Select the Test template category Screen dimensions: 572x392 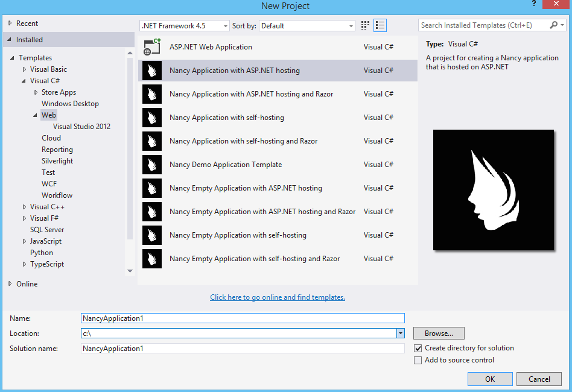pyautogui.click(x=48, y=172)
